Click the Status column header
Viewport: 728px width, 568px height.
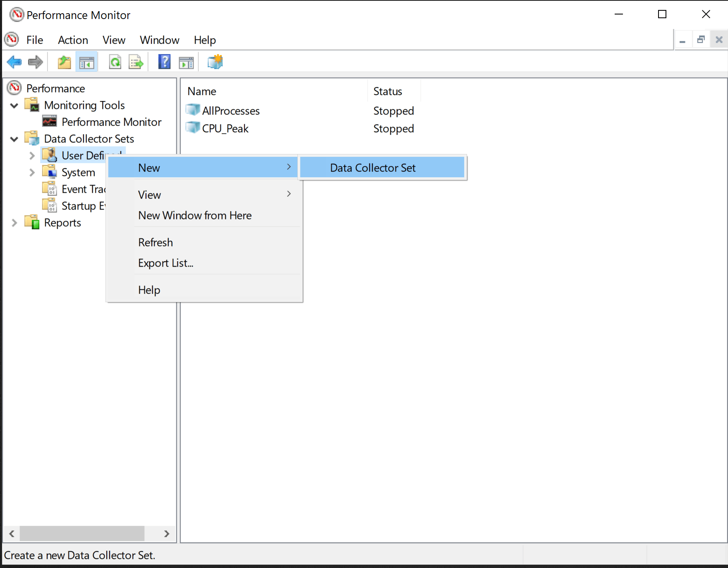click(388, 91)
